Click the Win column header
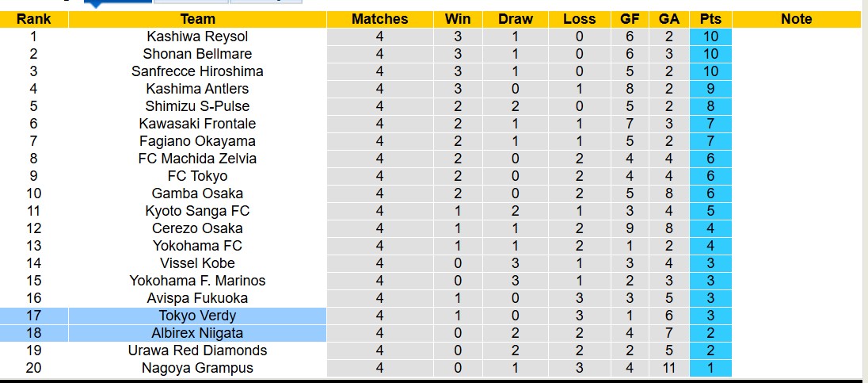The height and width of the screenshot is (383, 868). coord(457,19)
